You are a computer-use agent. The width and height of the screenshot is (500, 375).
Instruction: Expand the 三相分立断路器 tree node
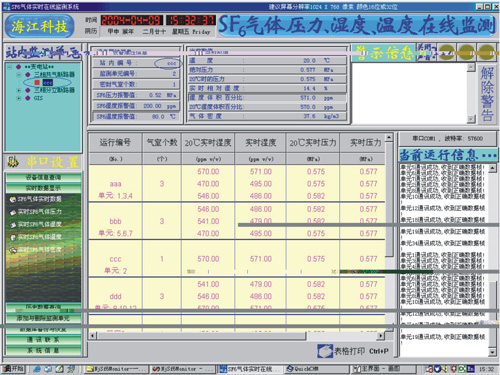click(x=19, y=90)
